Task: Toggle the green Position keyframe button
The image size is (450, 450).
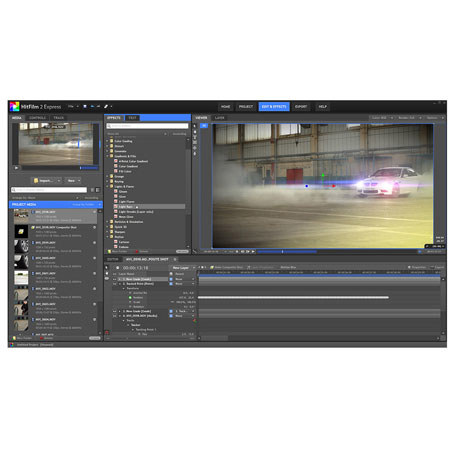Action: 130,297
